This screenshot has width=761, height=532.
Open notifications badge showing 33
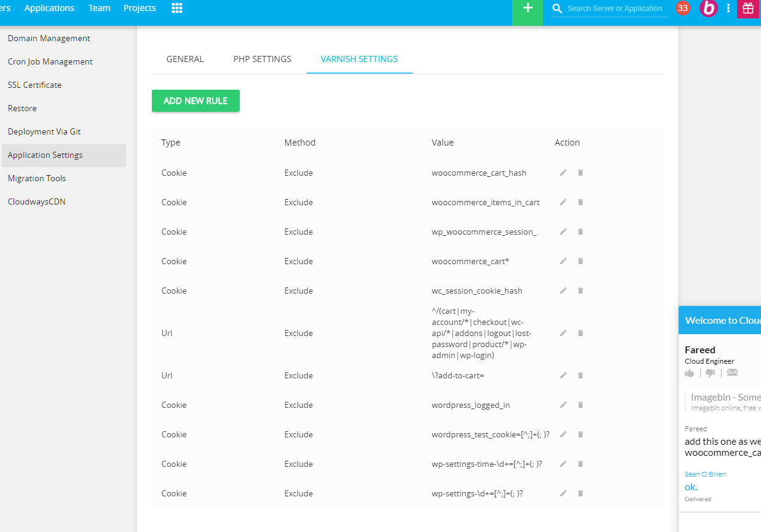pyautogui.click(x=682, y=8)
